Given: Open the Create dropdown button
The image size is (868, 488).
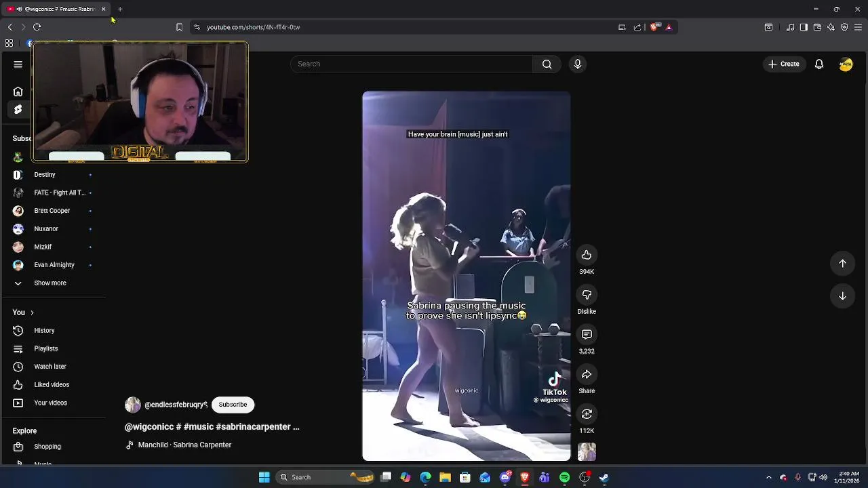Looking at the screenshot, I should (x=784, y=64).
